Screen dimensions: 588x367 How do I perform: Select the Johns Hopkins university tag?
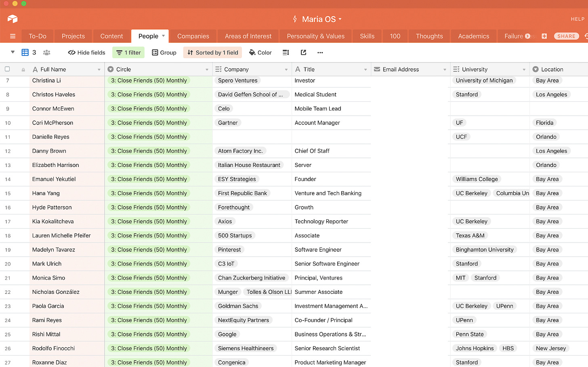475,348
